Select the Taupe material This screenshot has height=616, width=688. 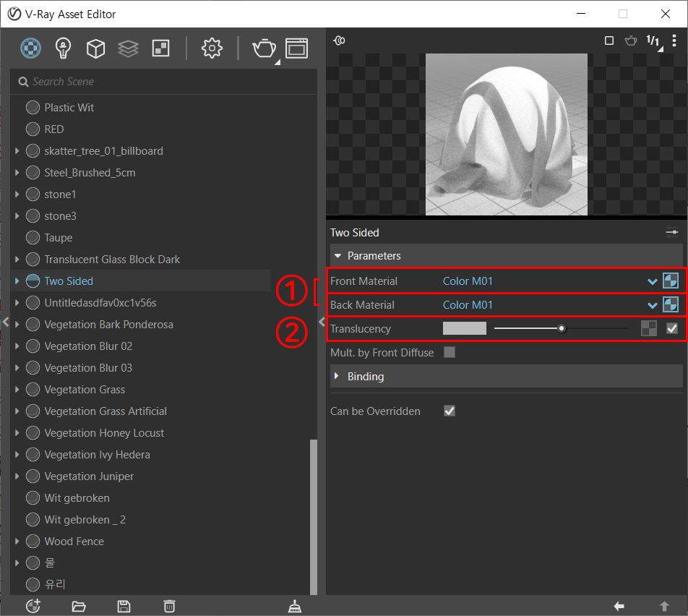click(59, 238)
